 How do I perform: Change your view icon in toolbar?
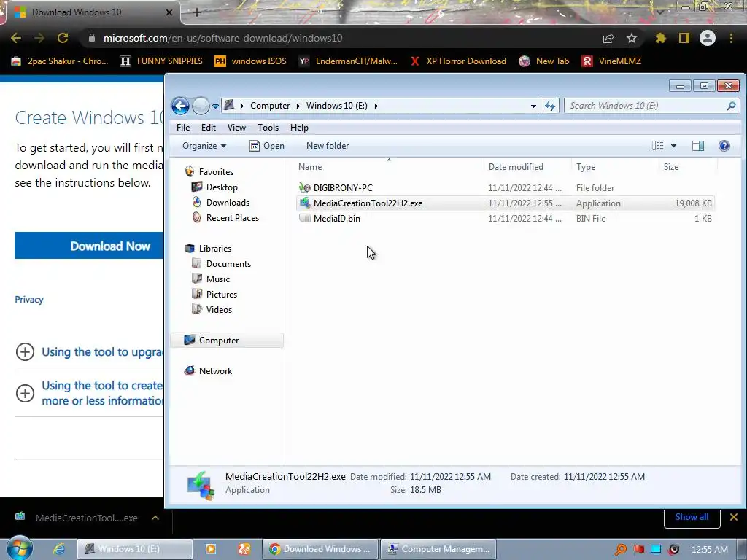(x=657, y=146)
